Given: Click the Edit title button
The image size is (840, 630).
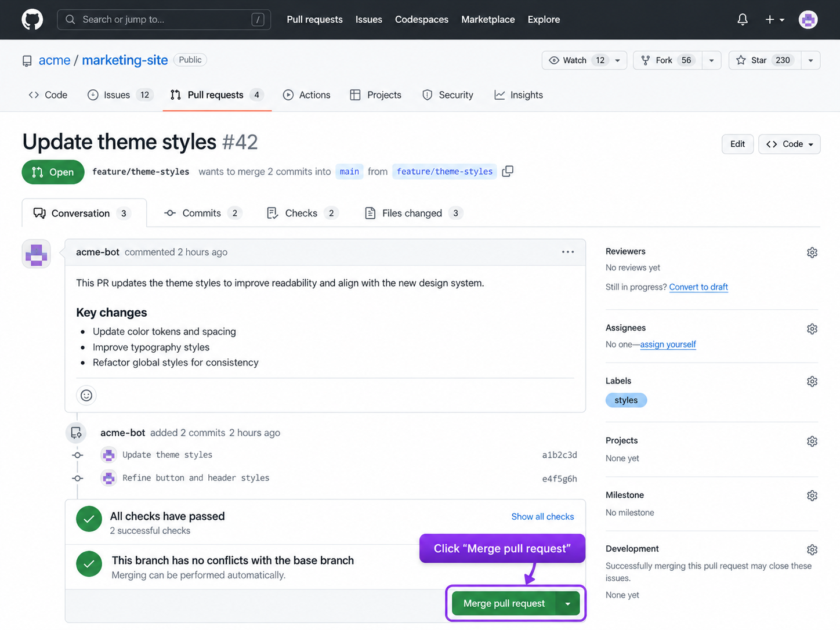Looking at the screenshot, I should pyautogui.click(x=737, y=144).
